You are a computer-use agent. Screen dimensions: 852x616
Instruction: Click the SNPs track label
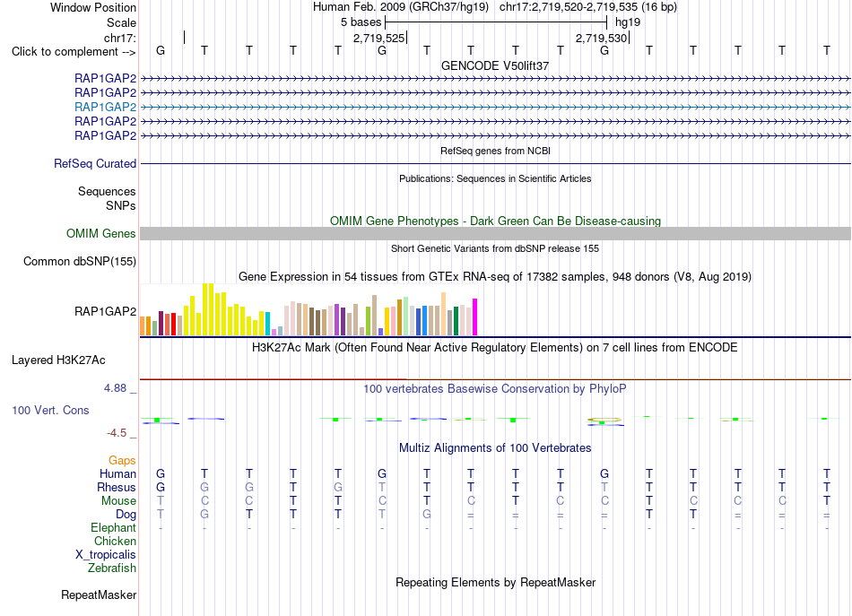121,206
